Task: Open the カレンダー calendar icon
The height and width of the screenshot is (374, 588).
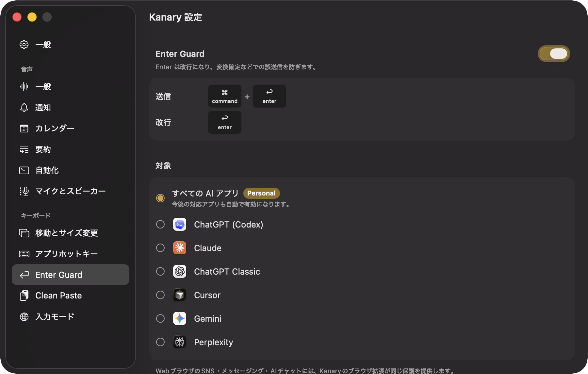Action: [x=24, y=128]
